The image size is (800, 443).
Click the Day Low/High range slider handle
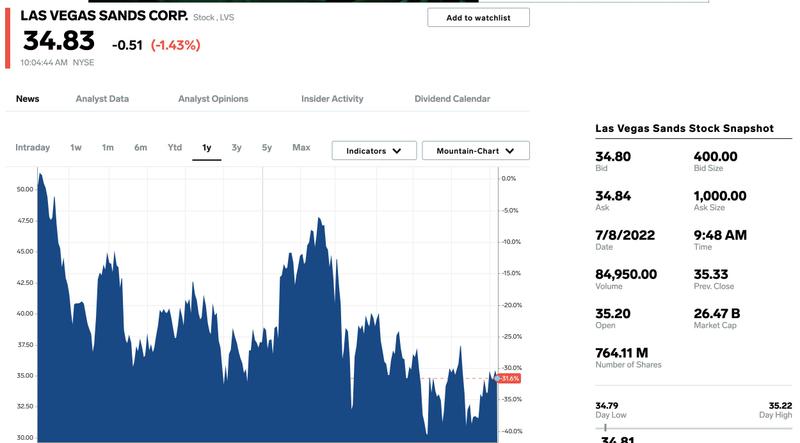point(605,428)
